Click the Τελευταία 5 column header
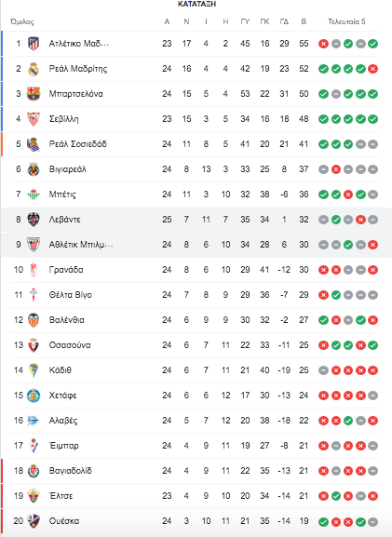Viewport: 392px width, 537px height. [346, 22]
